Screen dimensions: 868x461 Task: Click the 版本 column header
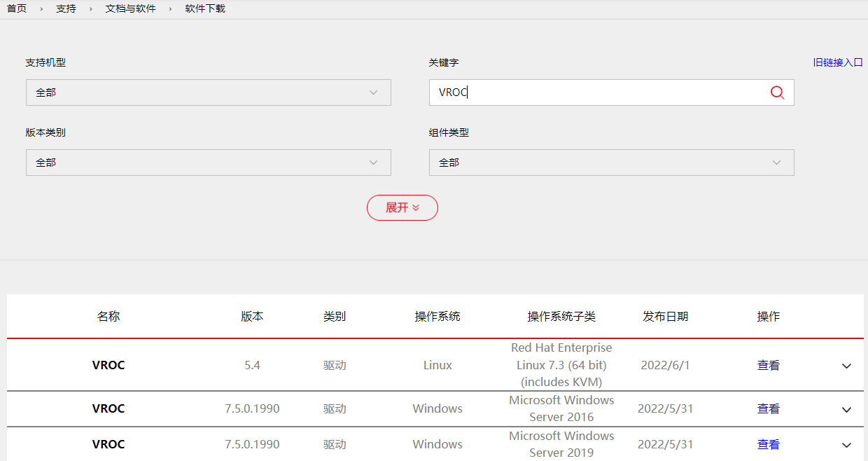(252, 316)
